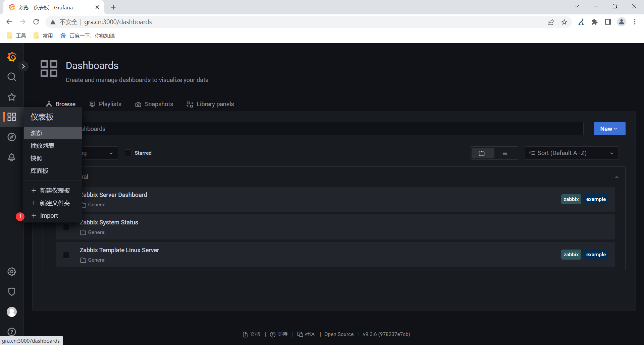Reload the page with browser refresh icon
The height and width of the screenshot is (345, 644).
tap(36, 22)
